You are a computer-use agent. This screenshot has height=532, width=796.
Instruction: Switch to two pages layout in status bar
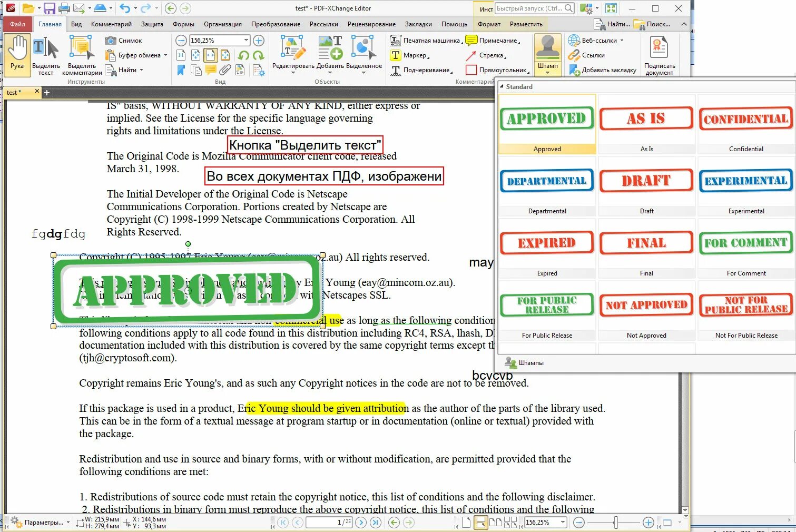[495, 523]
